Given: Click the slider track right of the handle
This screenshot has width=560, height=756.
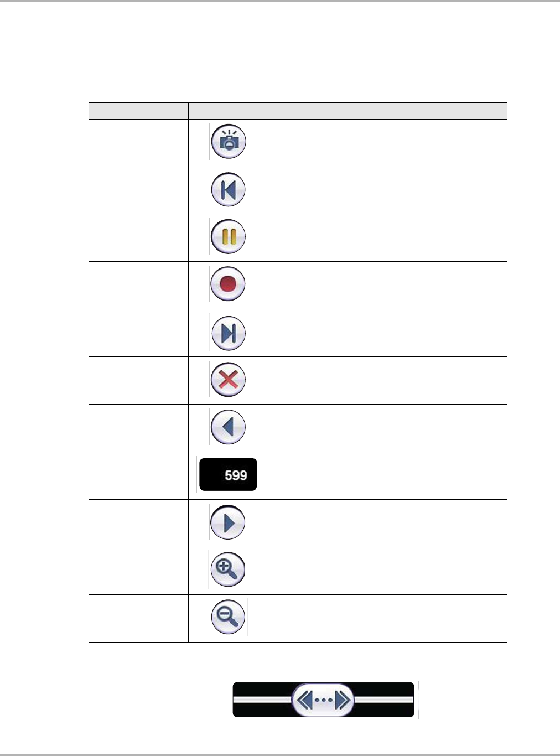Looking at the screenshot, I should coord(385,700).
